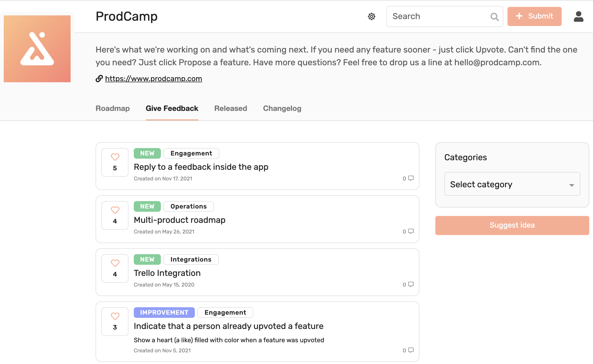Open comments icon on the Indicate upvoted card
Image resolution: width=593 pixels, height=364 pixels.
[x=411, y=350]
